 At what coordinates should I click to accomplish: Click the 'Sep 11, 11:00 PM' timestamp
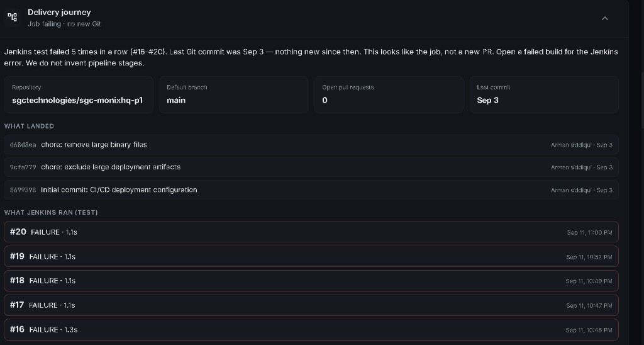tap(589, 233)
